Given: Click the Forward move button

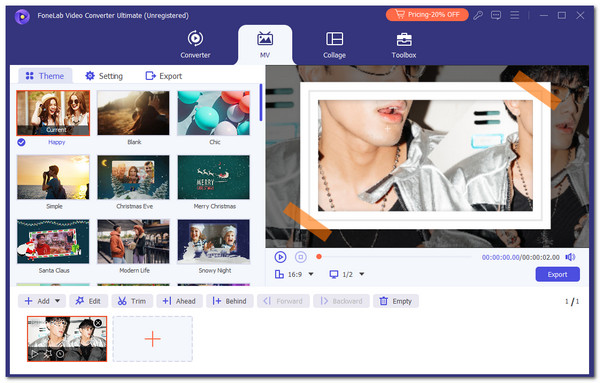Looking at the screenshot, I should point(283,301).
